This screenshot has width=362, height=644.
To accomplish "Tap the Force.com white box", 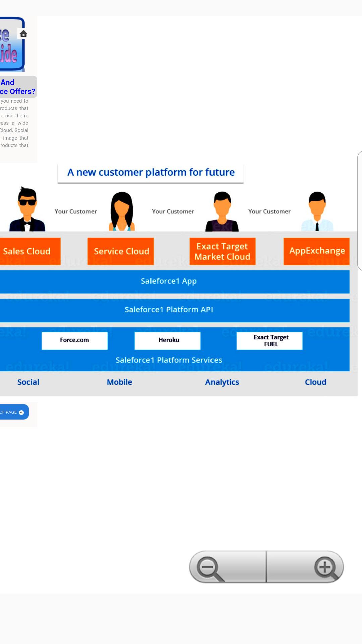I will [74, 340].
